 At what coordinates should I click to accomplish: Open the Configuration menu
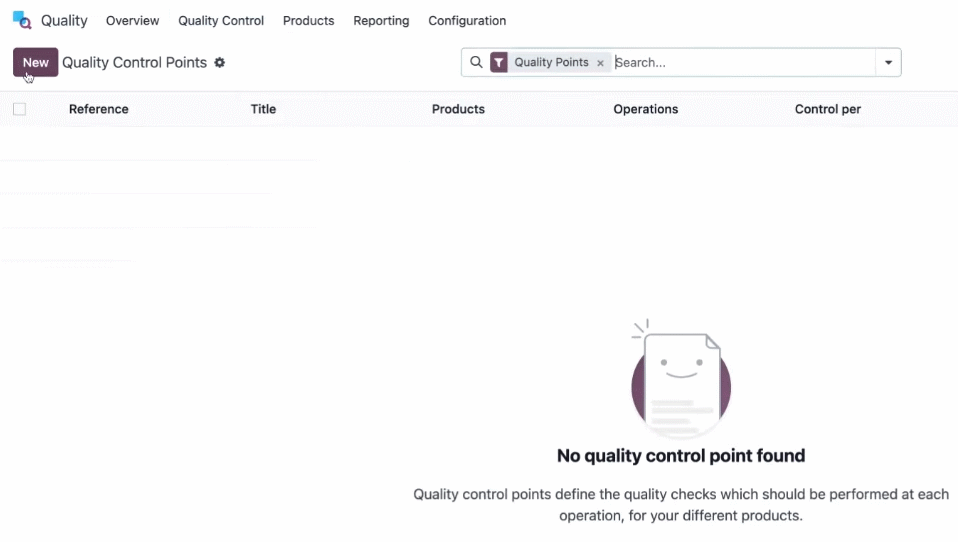tap(467, 21)
